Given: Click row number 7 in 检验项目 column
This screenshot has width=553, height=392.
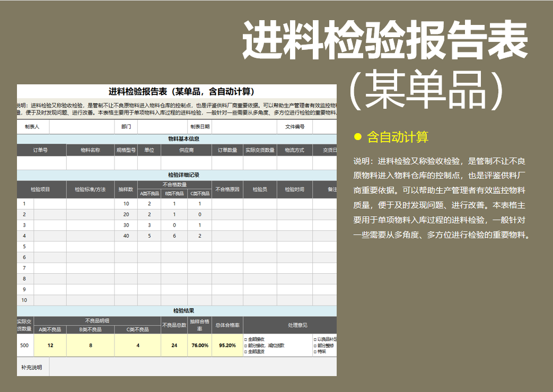Looking at the screenshot, I should 25,268.
